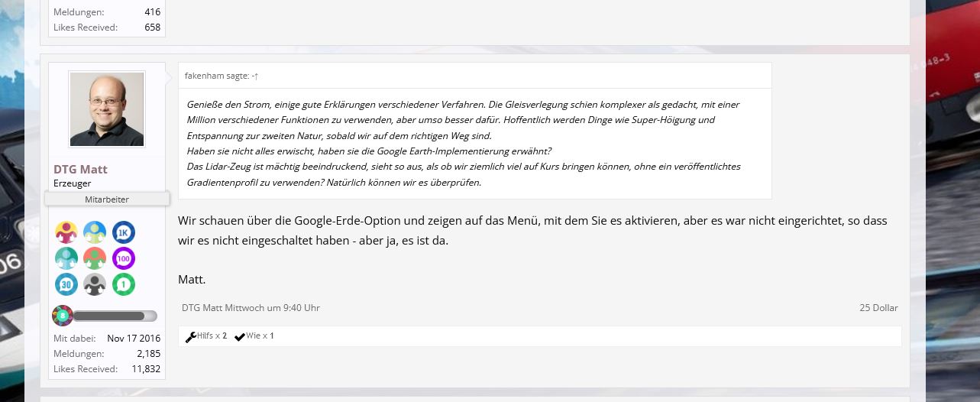Click the Likes Received count 11,832

146,369
